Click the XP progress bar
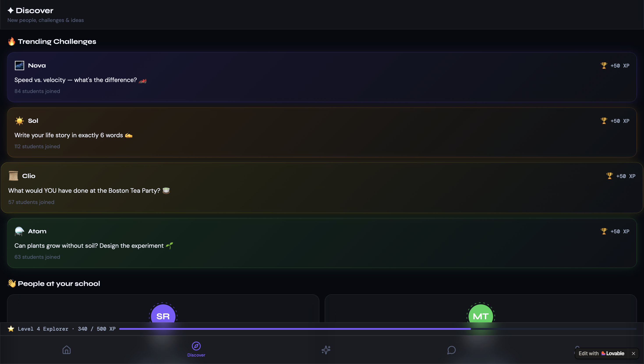This screenshot has width=644, height=364. (378, 329)
